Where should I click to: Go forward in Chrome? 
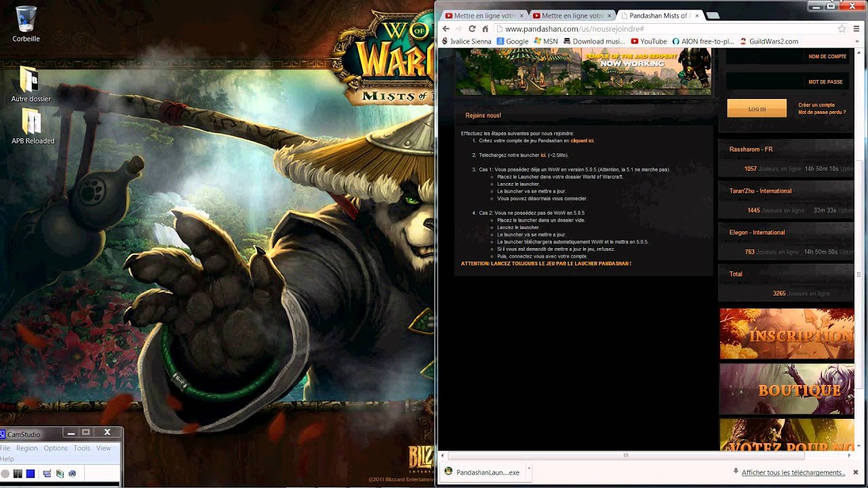pos(458,29)
